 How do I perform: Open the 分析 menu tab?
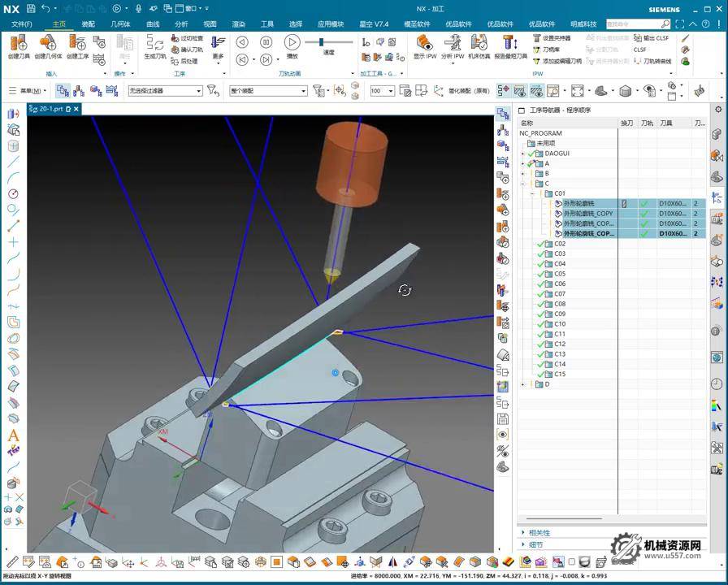pos(181,24)
